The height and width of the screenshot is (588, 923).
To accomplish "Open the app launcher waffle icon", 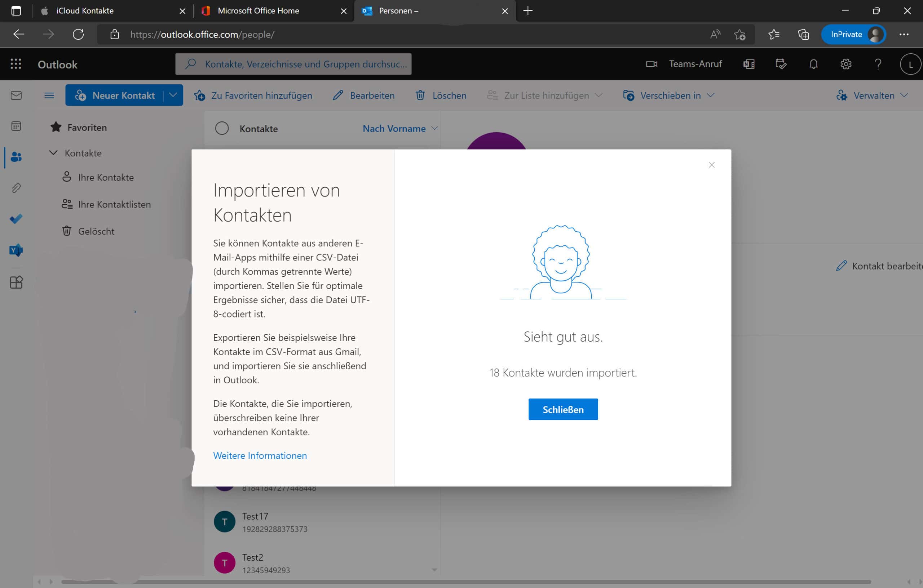I will coord(16,64).
